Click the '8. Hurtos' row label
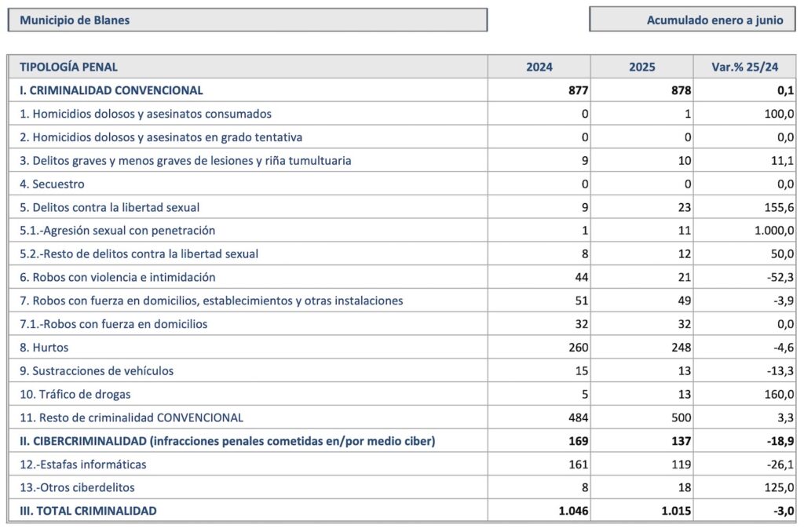Screen dimensions: 804x532 click(x=44, y=348)
